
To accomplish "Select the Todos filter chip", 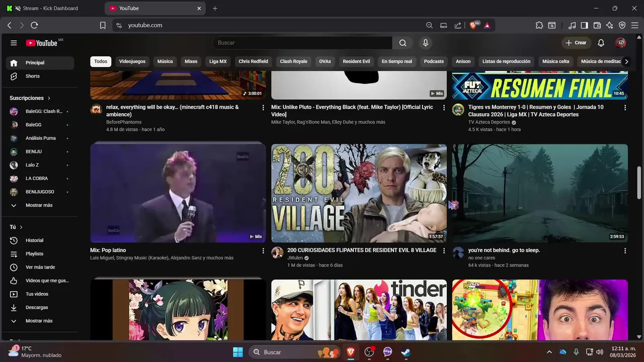I will click(101, 61).
